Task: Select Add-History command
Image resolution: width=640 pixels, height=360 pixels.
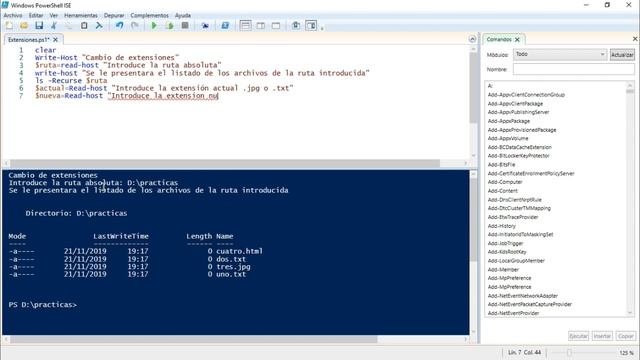Action: [502, 226]
